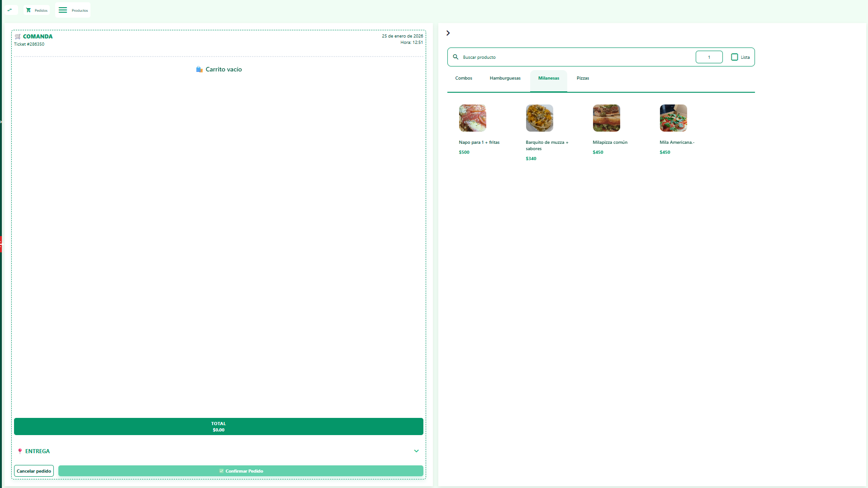Collapse the delivery details chevron
The height and width of the screenshot is (488, 868).
coord(416,451)
